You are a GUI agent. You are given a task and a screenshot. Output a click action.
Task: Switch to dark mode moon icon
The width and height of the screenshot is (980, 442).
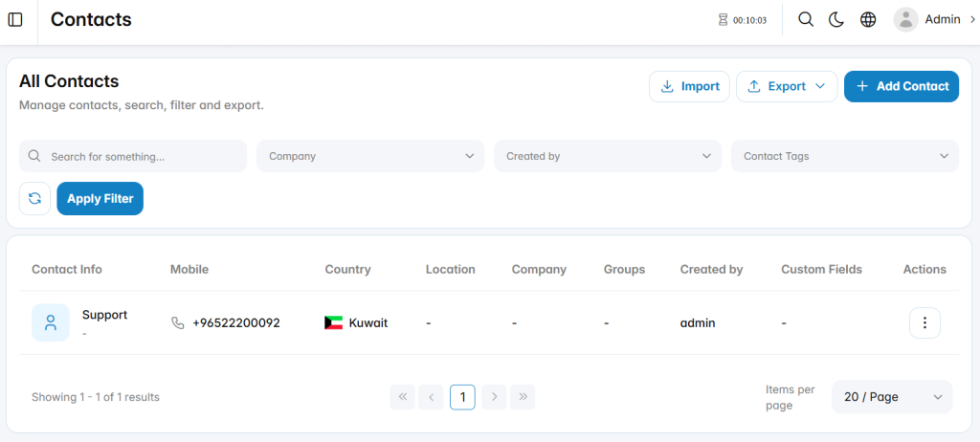tap(836, 20)
